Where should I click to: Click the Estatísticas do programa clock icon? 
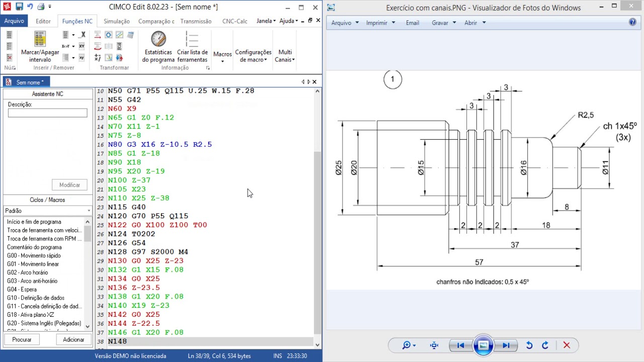point(158,39)
